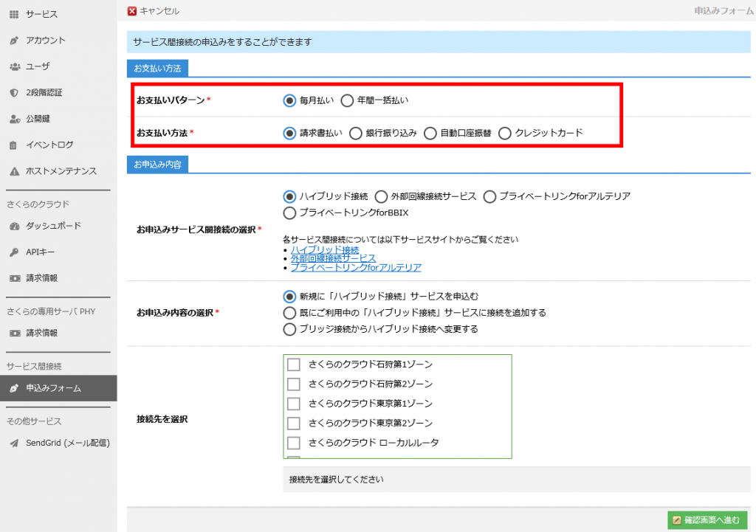Select プライベートリンクforアルテリア radio option
756x532 pixels.
pos(489,196)
